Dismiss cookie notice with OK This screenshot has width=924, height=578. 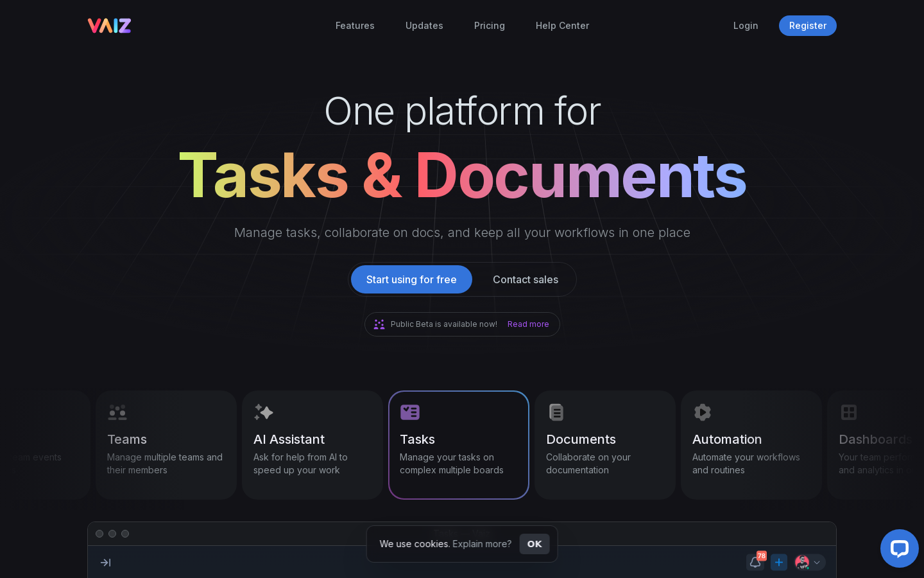535,544
